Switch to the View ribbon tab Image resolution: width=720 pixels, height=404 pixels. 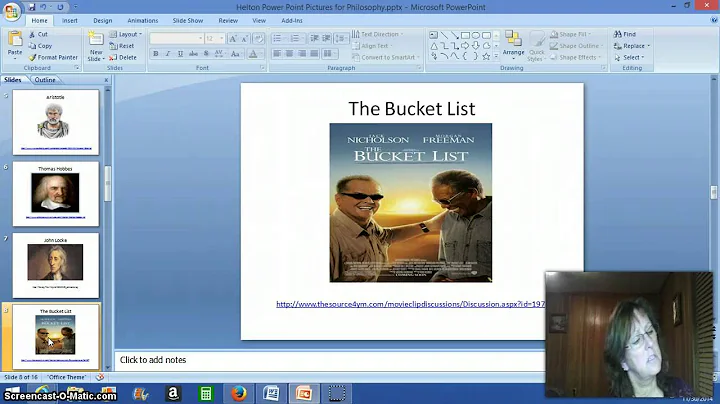[x=259, y=21]
